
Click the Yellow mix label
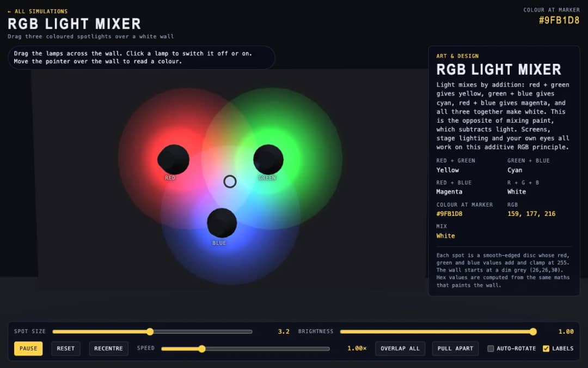point(448,170)
